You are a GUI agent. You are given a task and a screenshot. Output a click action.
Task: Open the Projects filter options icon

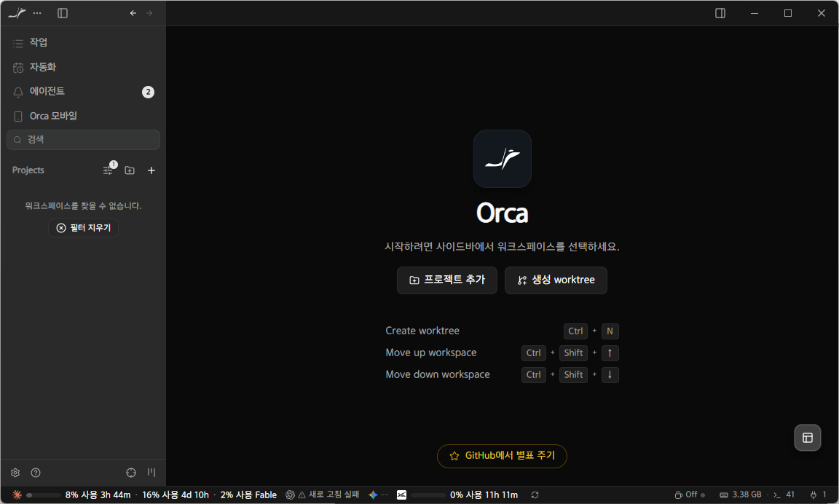pos(109,170)
